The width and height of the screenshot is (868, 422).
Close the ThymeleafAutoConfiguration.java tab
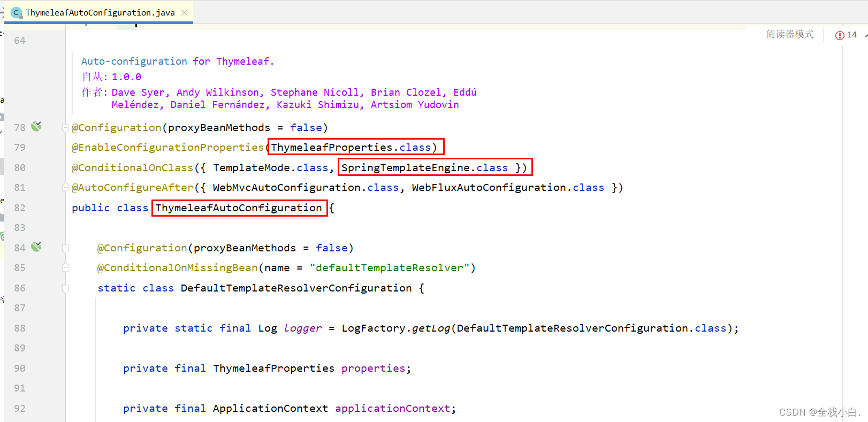click(x=185, y=12)
